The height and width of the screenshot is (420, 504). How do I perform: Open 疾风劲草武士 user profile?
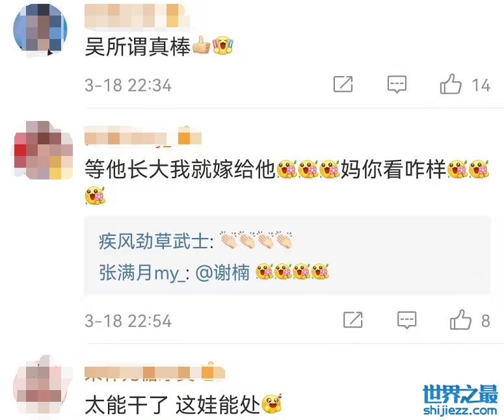click(153, 241)
